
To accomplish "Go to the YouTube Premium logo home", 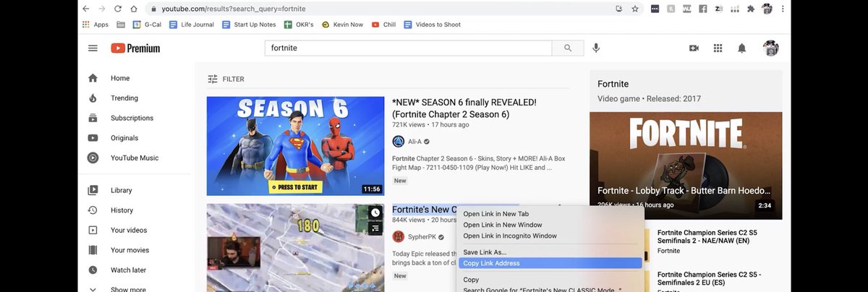I will (135, 48).
